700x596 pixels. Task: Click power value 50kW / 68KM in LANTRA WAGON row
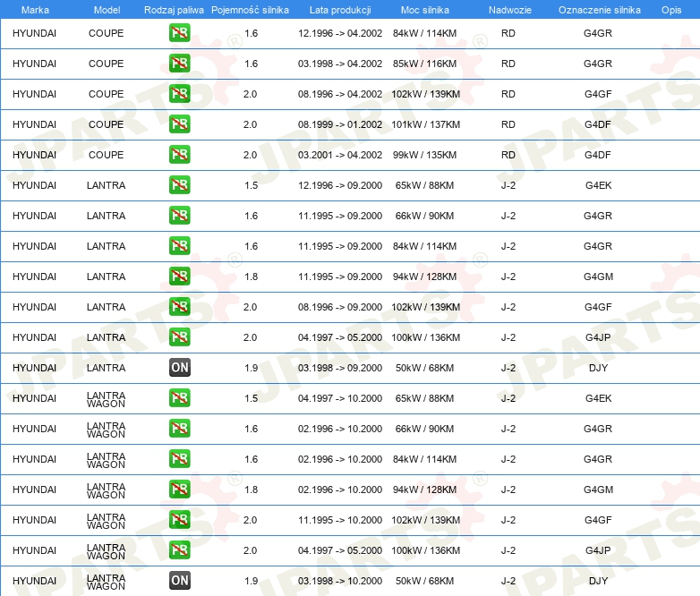click(x=424, y=581)
